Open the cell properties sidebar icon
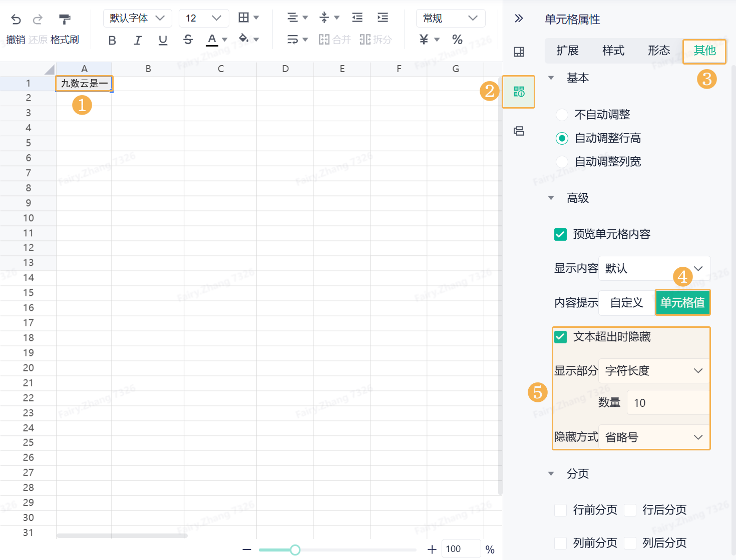The height and width of the screenshot is (560, 736). 519,92
